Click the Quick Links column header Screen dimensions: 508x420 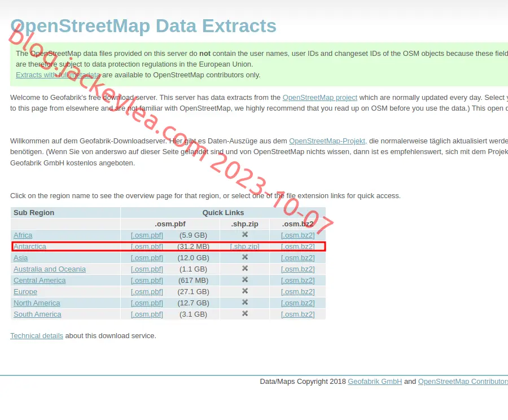[223, 213]
